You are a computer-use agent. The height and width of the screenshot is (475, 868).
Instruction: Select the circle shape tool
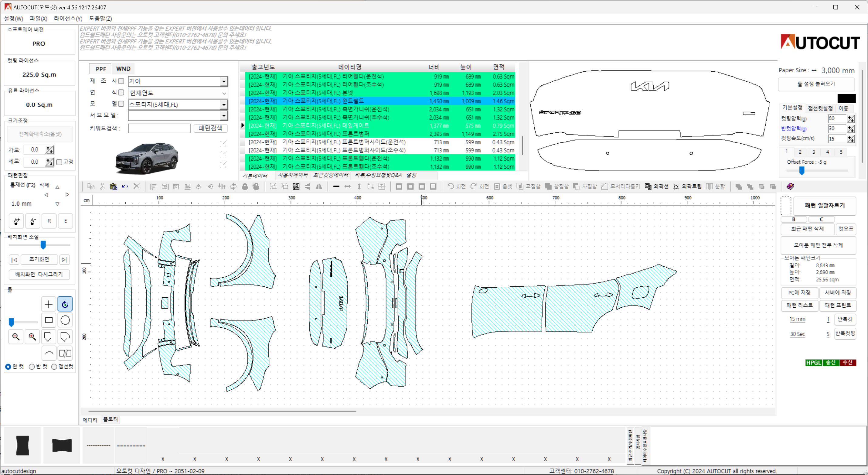(x=65, y=320)
